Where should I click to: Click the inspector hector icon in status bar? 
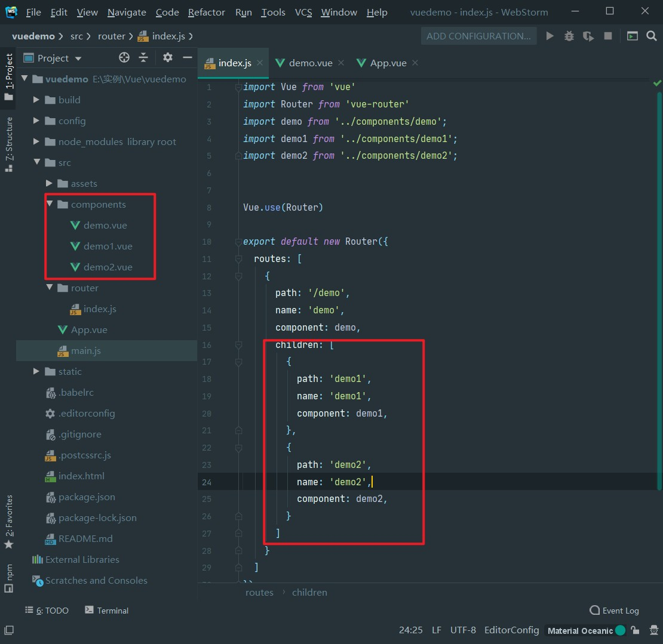tap(653, 630)
